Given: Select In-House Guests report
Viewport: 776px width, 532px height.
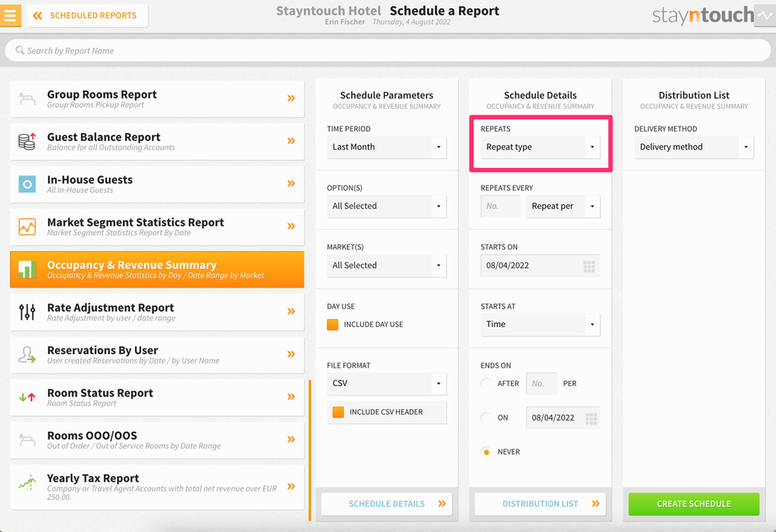Looking at the screenshot, I should click(x=157, y=184).
